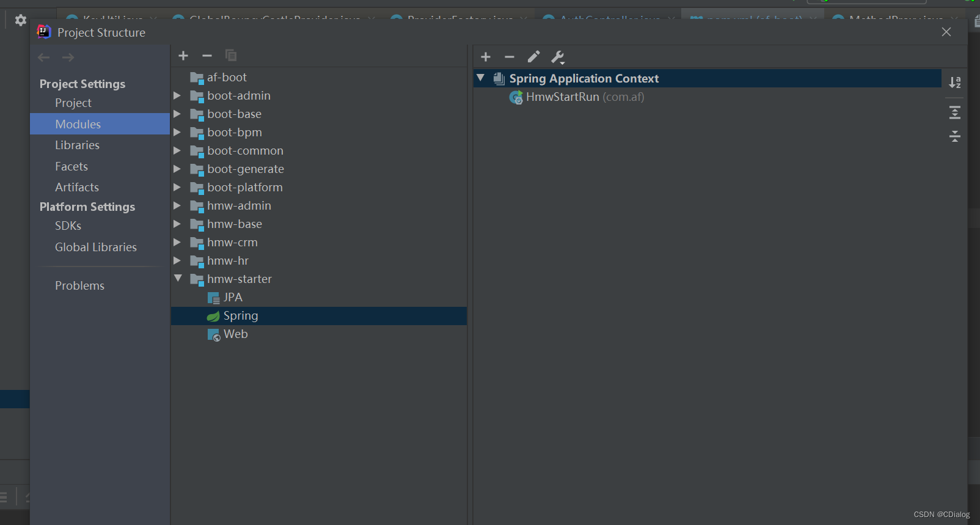Image resolution: width=980 pixels, height=525 pixels.
Task: Add new Spring application context
Action: pos(486,57)
